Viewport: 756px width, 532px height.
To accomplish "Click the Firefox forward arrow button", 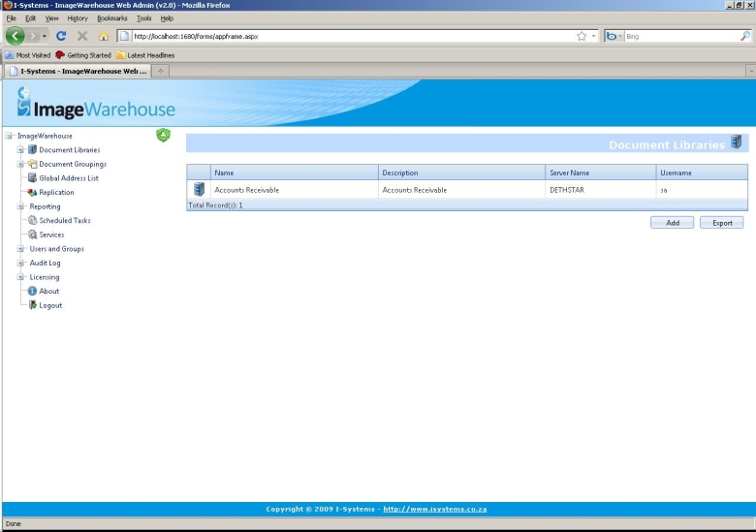I will pos(32,36).
